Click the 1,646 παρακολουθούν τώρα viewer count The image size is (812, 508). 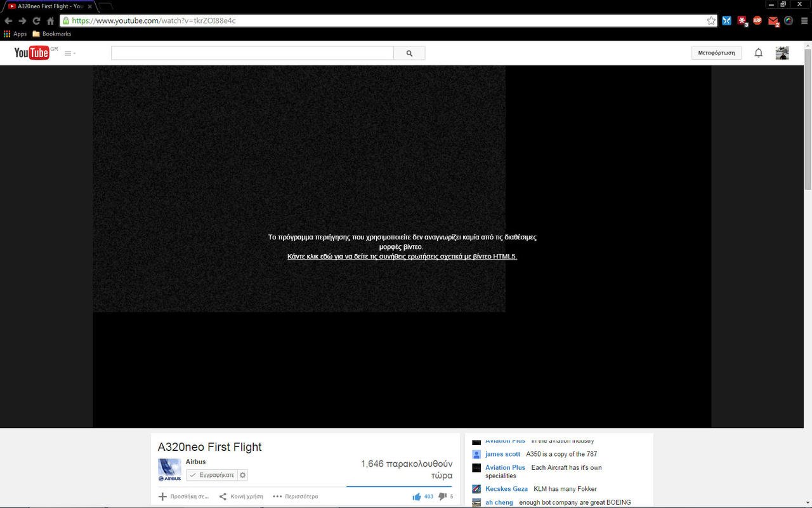point(407,470)
